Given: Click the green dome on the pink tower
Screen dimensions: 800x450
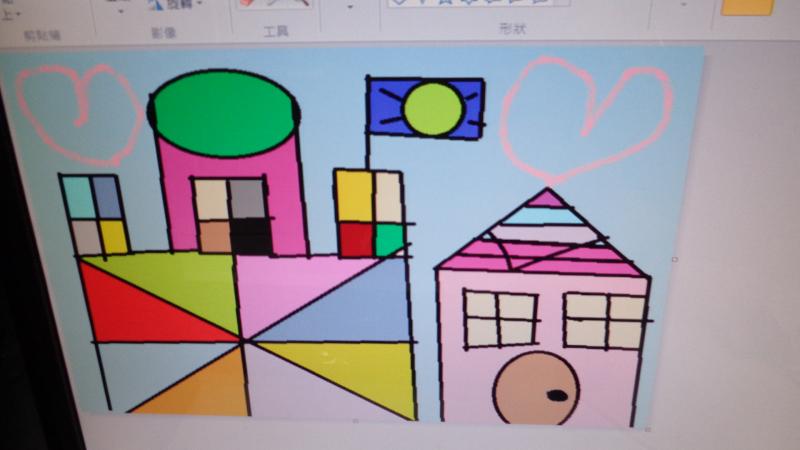Looking at the screenshot, I should click(224, 113).
